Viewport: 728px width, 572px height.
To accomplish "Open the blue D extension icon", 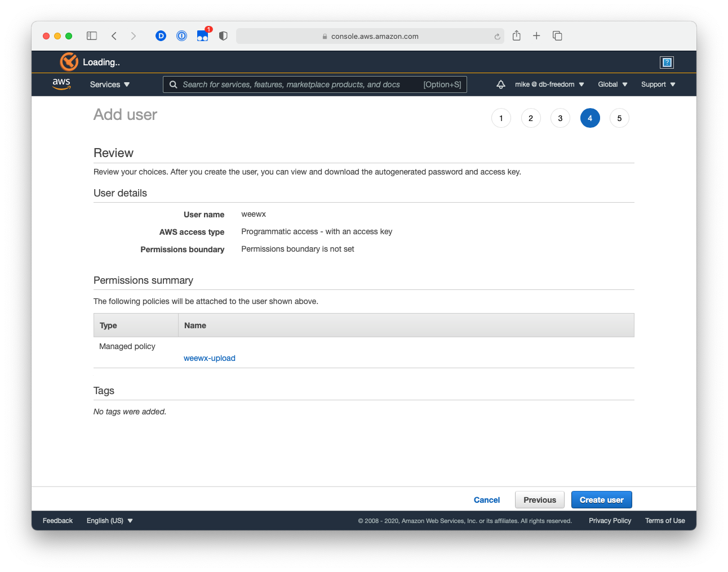I will [x=161, y=36].
